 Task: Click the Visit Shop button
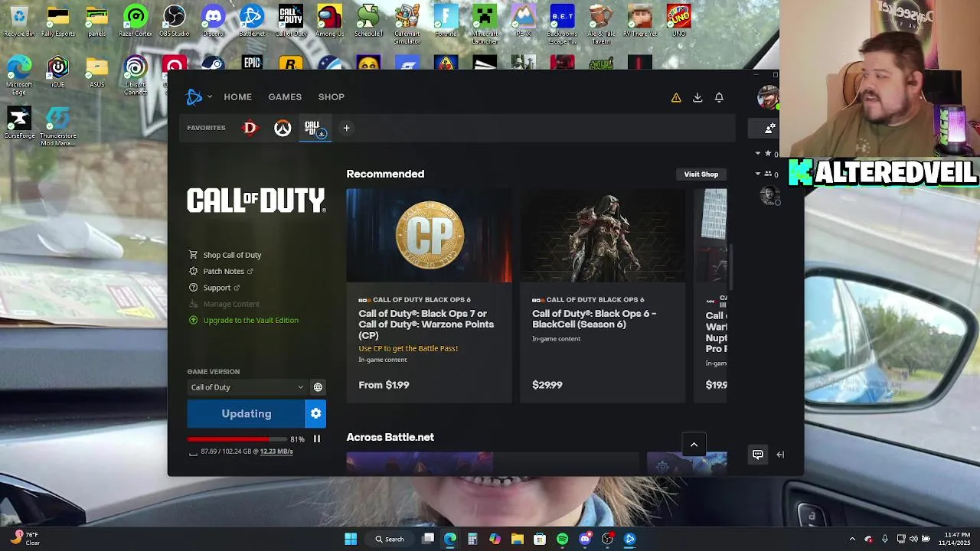coord(701,174)
